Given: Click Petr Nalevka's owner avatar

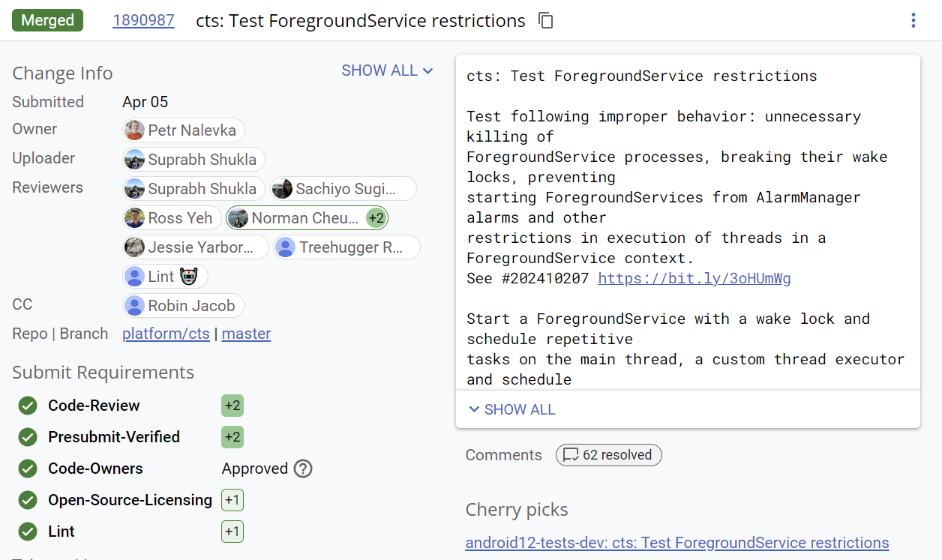Looking at the screenshot, I should coord(133,130).
